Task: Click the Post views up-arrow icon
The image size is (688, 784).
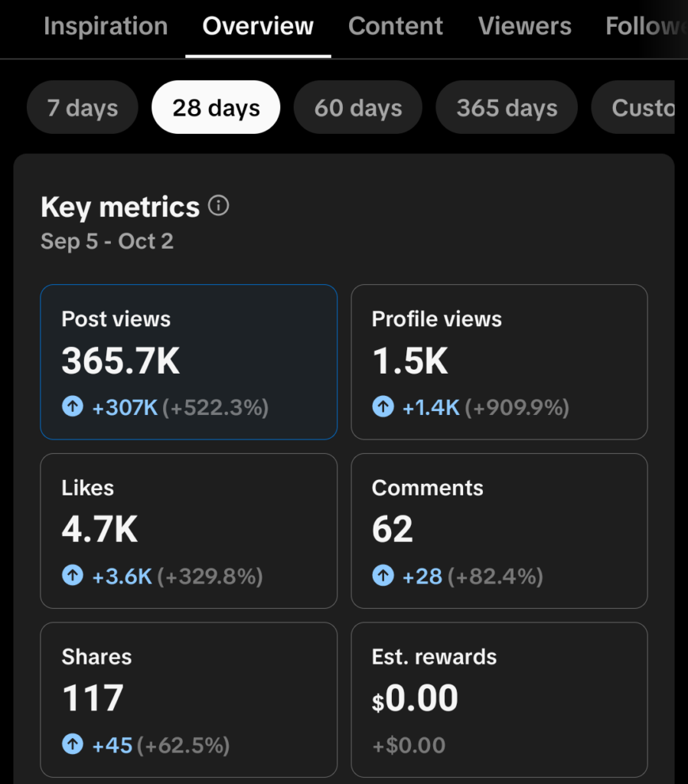Action: (73, 406)
